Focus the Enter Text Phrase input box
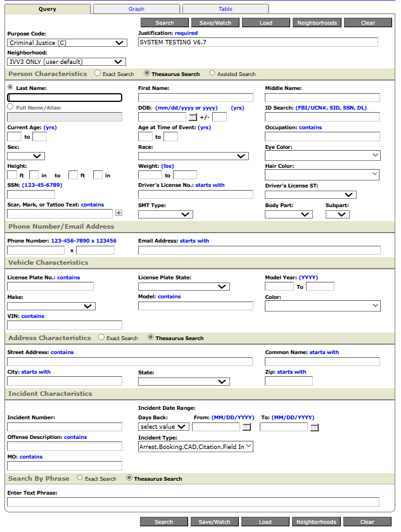The height and width of the screenshot is (532, 401). pos(193,502)
